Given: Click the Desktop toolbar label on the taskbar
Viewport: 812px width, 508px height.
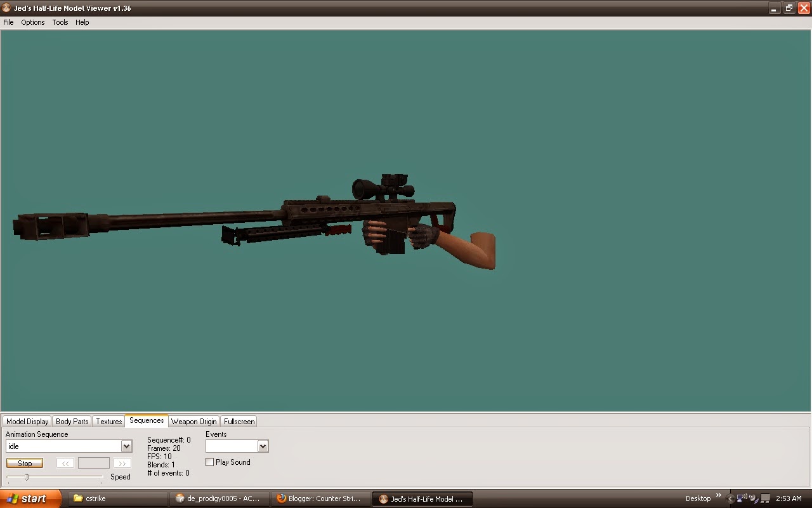Looking at the screenshot, I should (x=698, y=498).
